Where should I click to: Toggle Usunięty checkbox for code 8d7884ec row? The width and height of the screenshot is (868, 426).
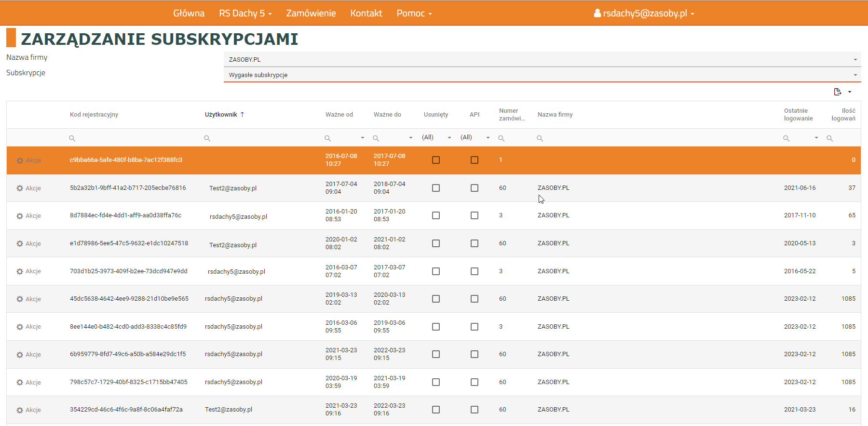click(436, 215)
